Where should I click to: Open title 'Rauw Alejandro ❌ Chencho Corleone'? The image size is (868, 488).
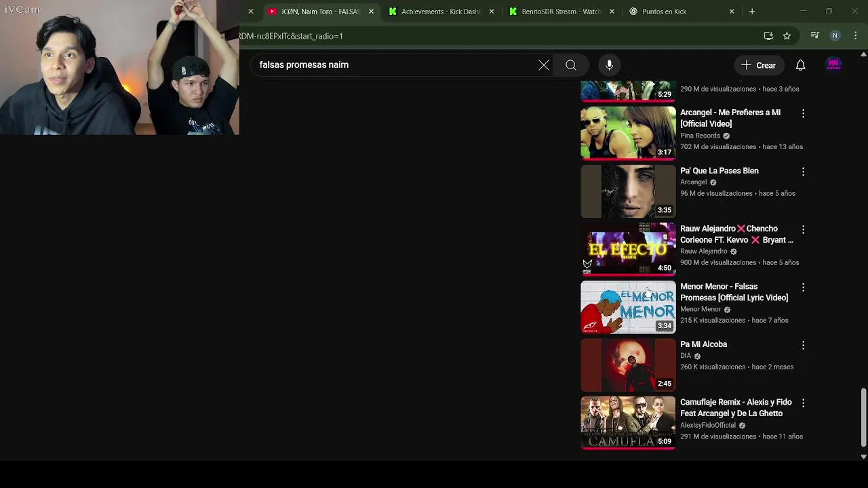tap(736, 234)
